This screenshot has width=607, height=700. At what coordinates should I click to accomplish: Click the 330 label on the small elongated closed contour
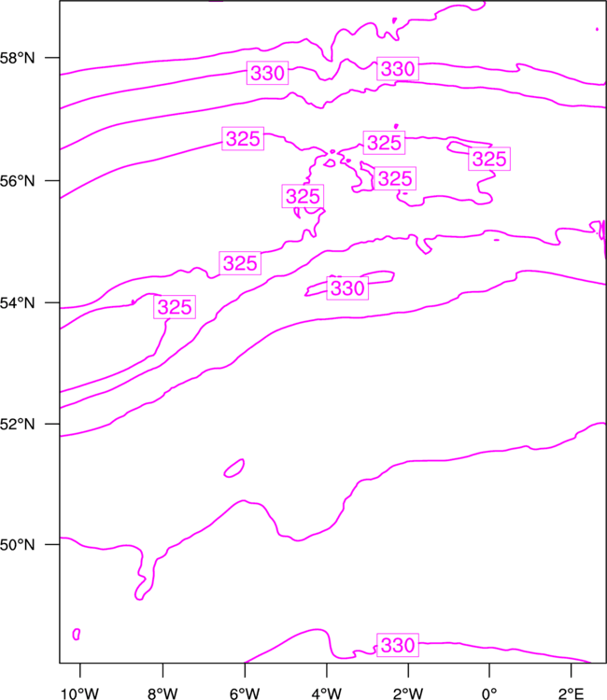[347, 288]
